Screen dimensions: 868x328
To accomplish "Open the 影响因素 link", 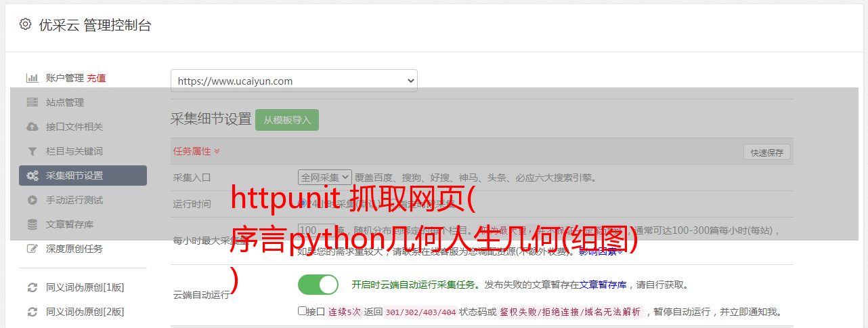I will [601, 251].
